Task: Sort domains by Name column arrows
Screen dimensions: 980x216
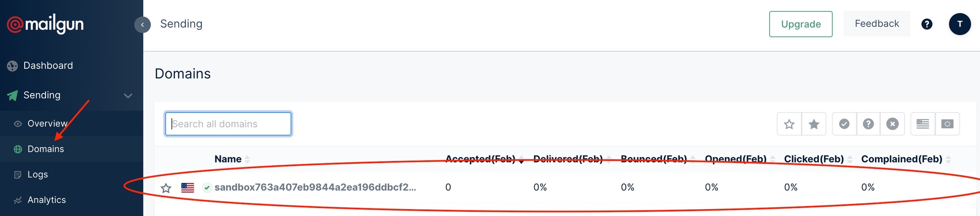Action: coord(247,159)
